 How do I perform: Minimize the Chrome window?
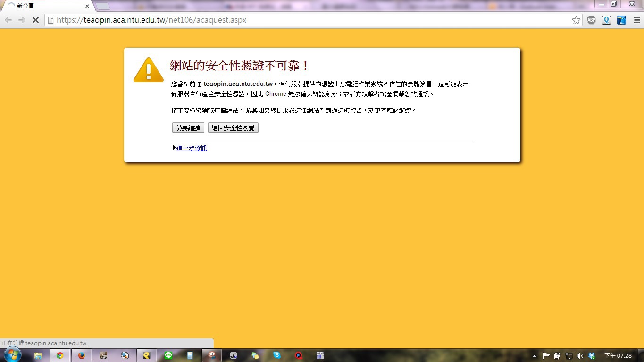coord(602,4)
